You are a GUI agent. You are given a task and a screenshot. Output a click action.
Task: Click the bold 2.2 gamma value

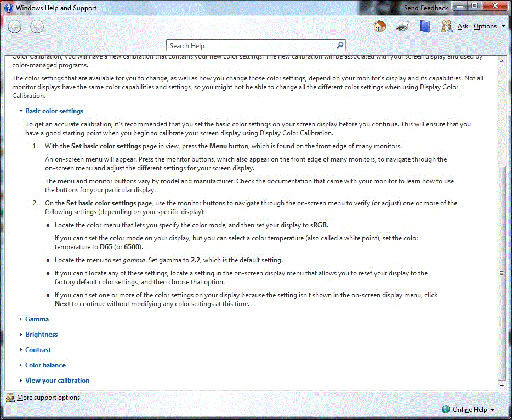tap(195, 260)
